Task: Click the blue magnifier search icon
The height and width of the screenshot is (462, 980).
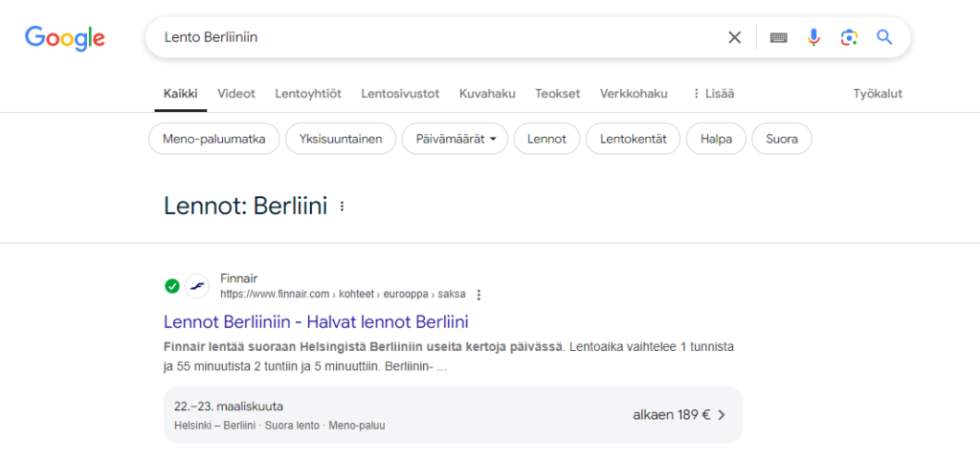Action: coord(884,37)
